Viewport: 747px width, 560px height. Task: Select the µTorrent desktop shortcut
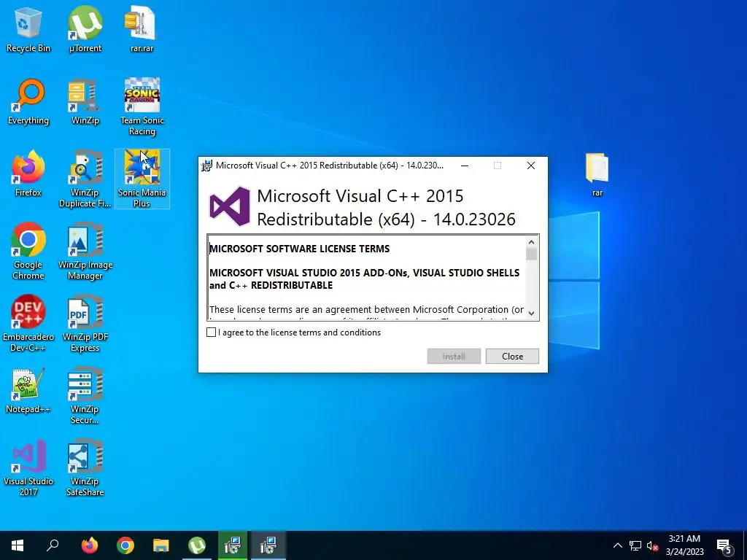point(85,29)
